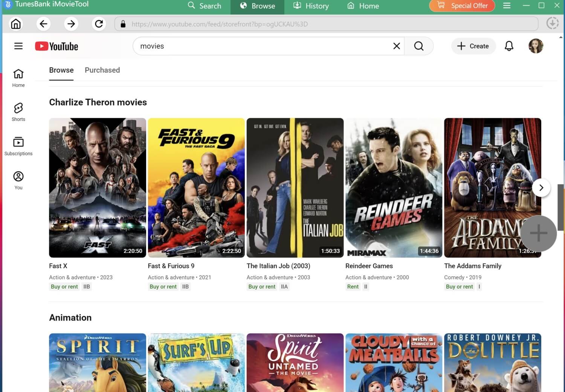The height and width of the screenshot is (392, 565).
Task: Open the Cloudy with a Chance of Meatballs poster
Action: pos(394,363)
